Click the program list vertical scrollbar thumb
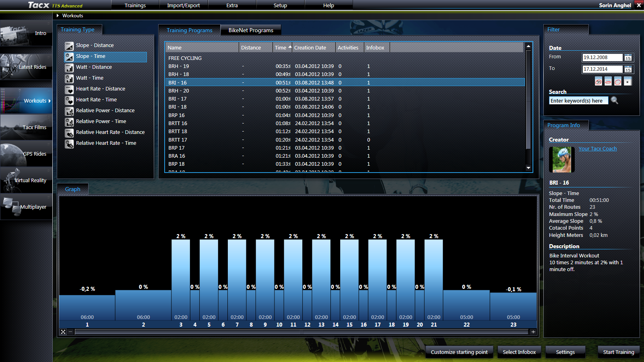Image resolution: width=644 pixels, height=362 pixels. 528,101
